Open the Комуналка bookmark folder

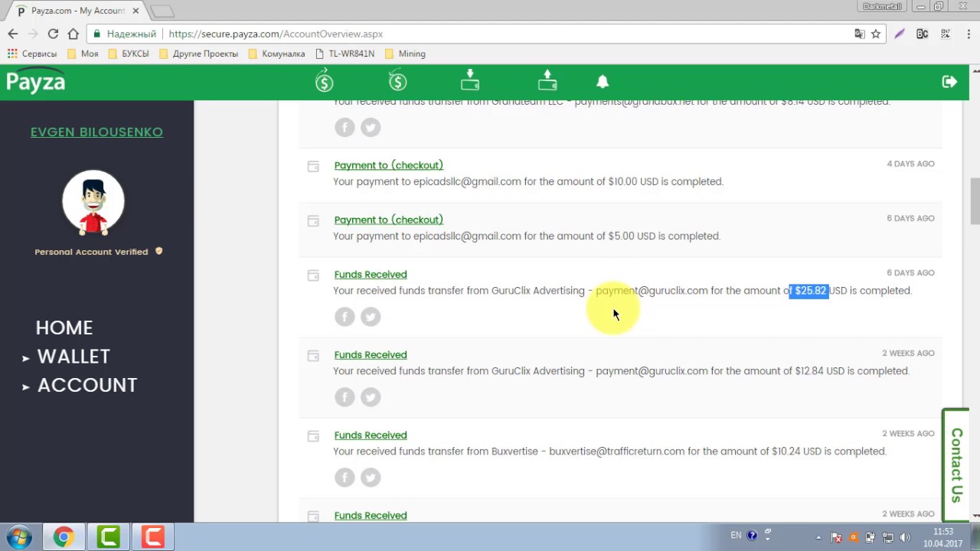coord(276,54)
